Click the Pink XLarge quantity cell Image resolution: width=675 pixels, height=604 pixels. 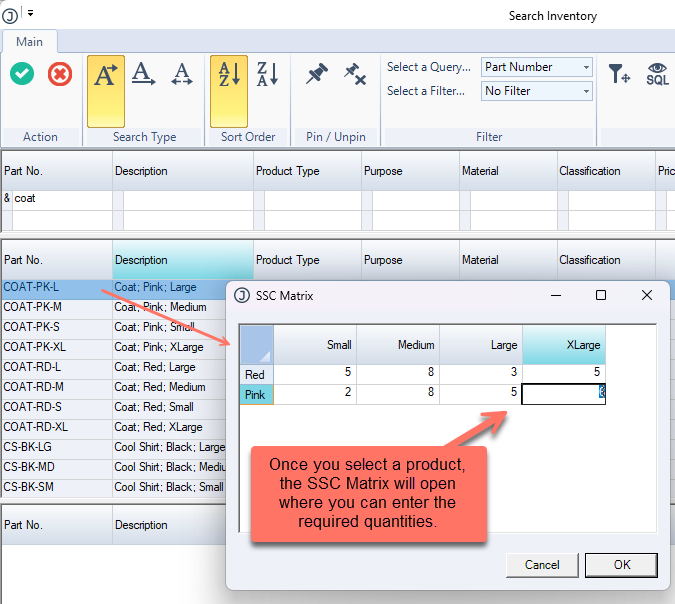[564, 394]
